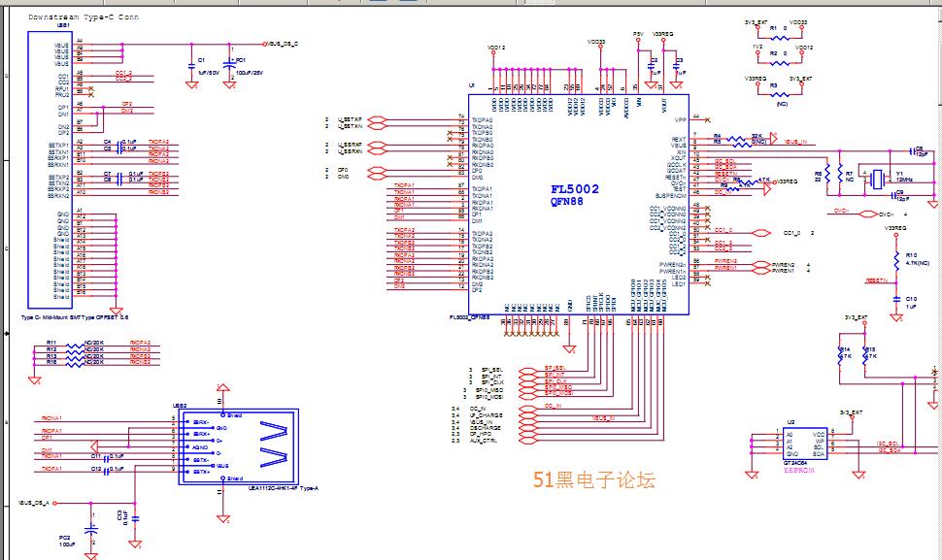The image size is (942, 560).
Task: Select capacitor C13 0.1uF symbol
Action: (135, 517)
